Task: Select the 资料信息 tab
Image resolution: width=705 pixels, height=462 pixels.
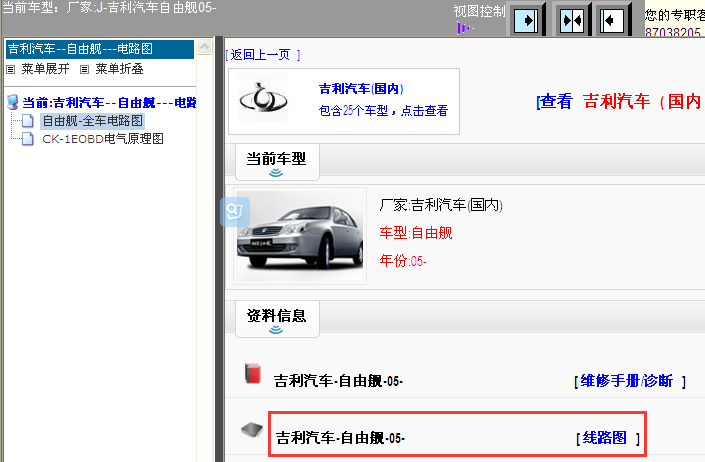Action: click(277, 319)
